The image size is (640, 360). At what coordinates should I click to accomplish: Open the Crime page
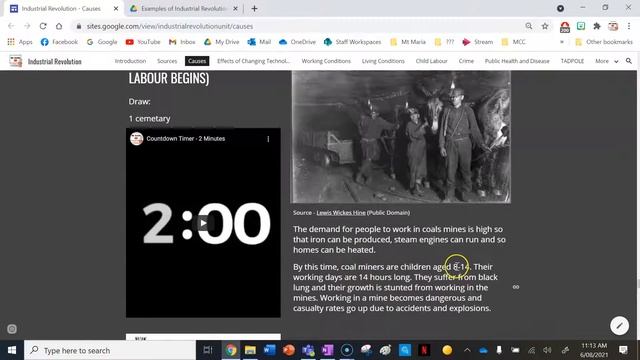coord(466,61)
